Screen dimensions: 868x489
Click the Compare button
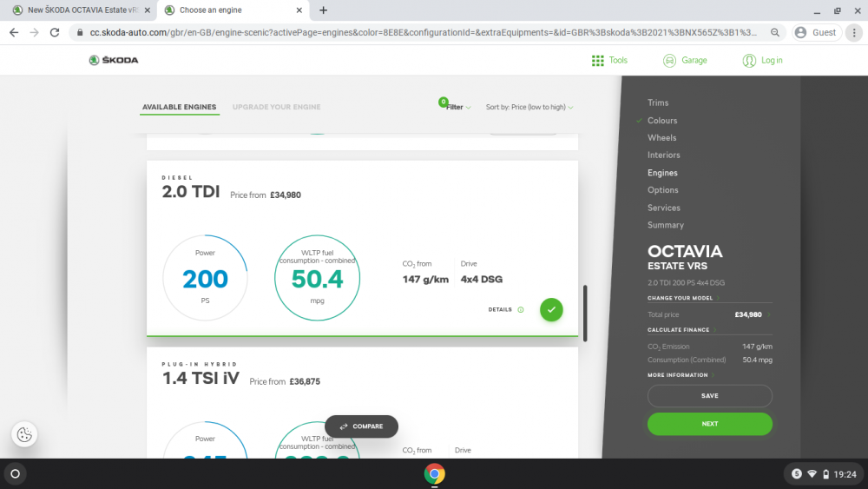361,426
